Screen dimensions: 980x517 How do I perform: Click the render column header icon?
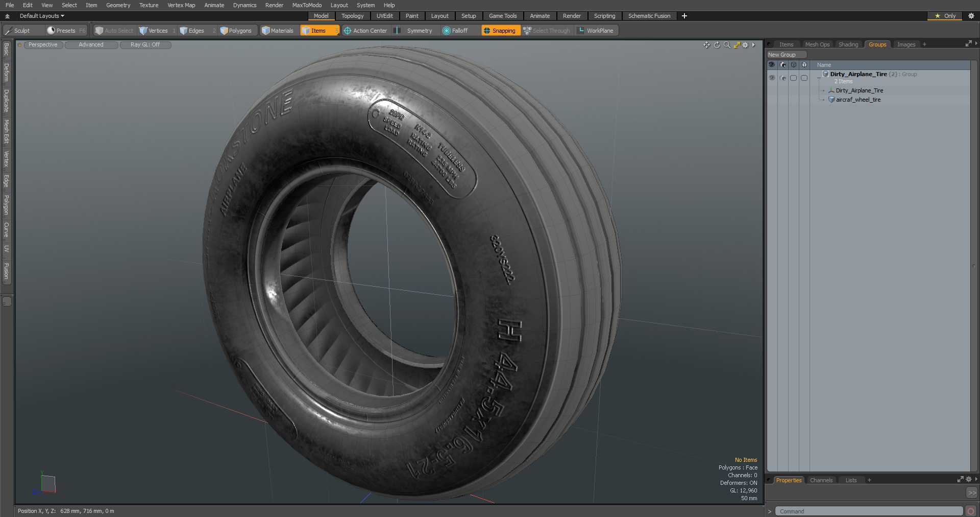point(783,65)
